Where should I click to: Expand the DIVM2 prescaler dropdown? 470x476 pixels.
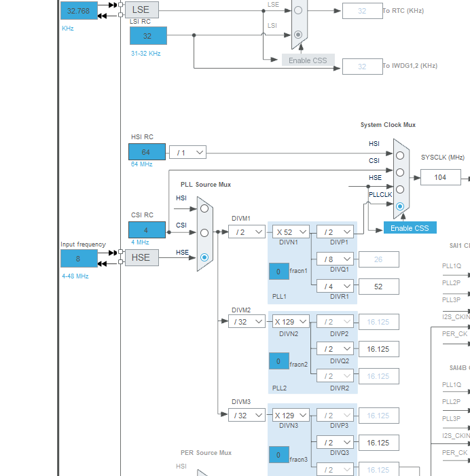point(247,322)
